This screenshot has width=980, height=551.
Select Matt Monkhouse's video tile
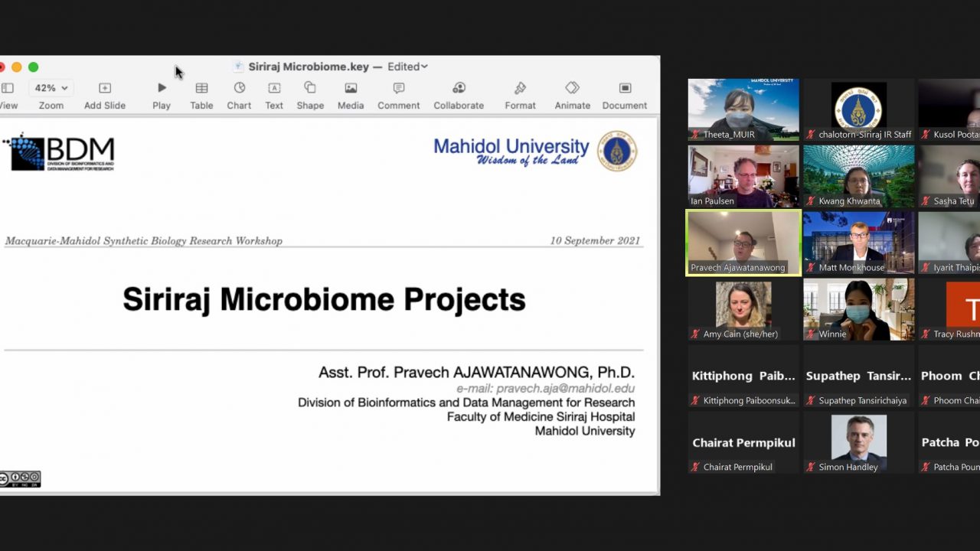pos(858,243)
